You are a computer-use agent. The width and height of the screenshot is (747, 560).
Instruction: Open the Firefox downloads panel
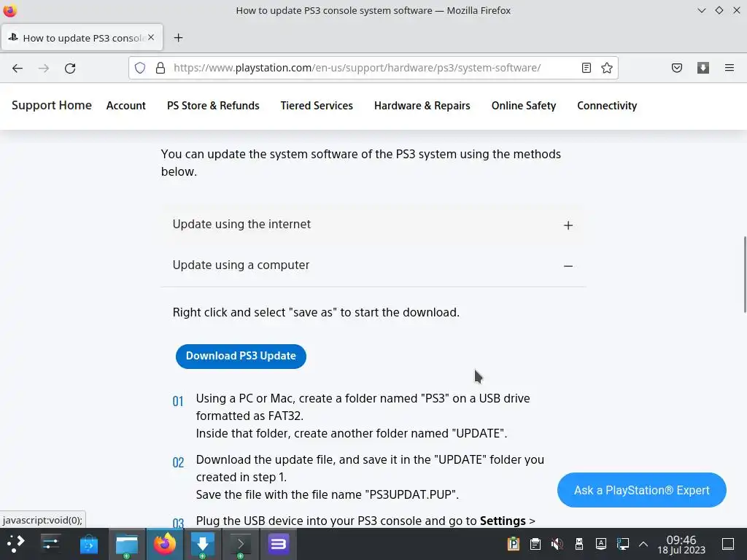703,68
